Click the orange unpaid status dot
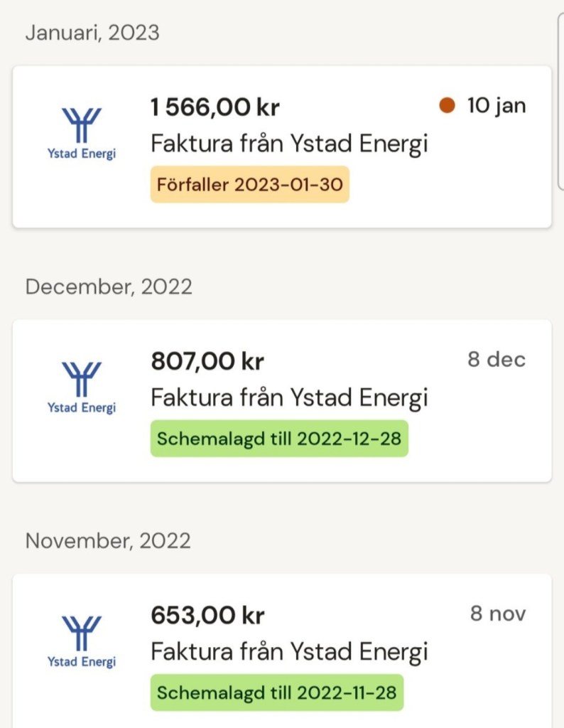 (447, 106)
